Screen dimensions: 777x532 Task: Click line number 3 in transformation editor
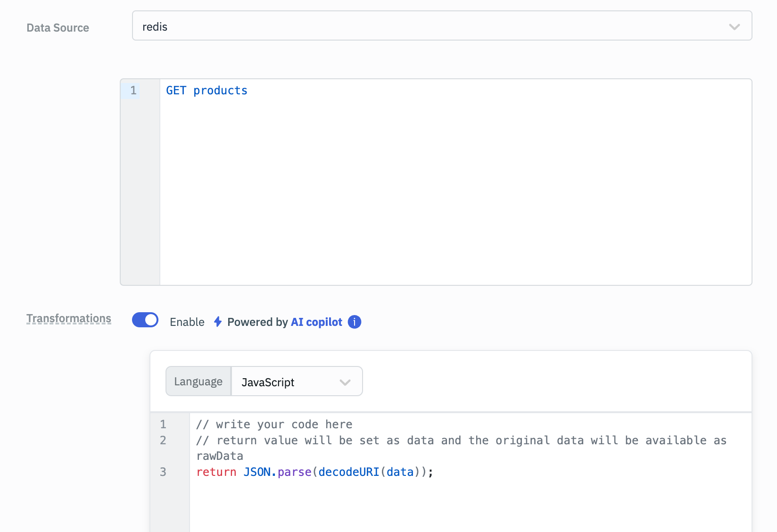(x=163, y=472)
